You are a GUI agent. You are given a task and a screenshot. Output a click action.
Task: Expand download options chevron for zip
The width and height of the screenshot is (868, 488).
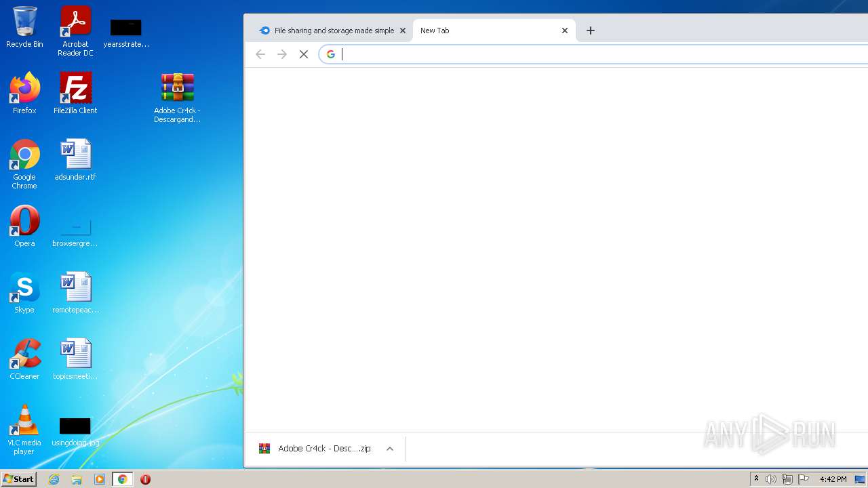(x=390, y=449)
